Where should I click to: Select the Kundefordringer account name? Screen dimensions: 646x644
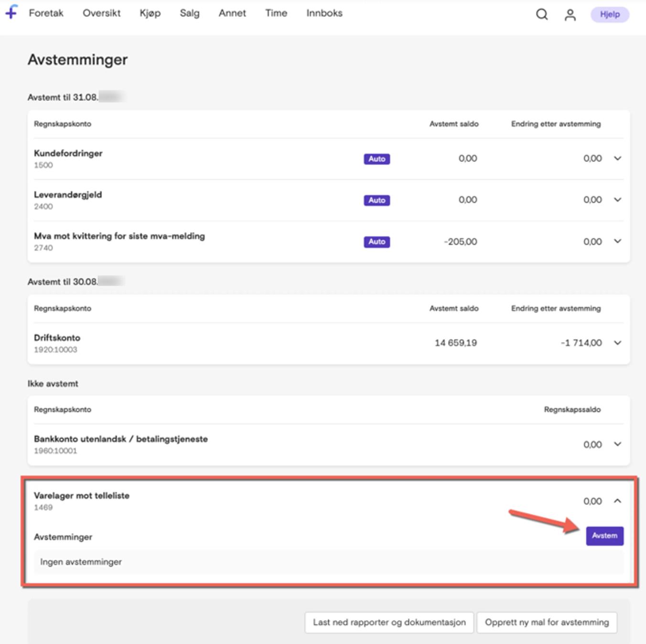68,153
